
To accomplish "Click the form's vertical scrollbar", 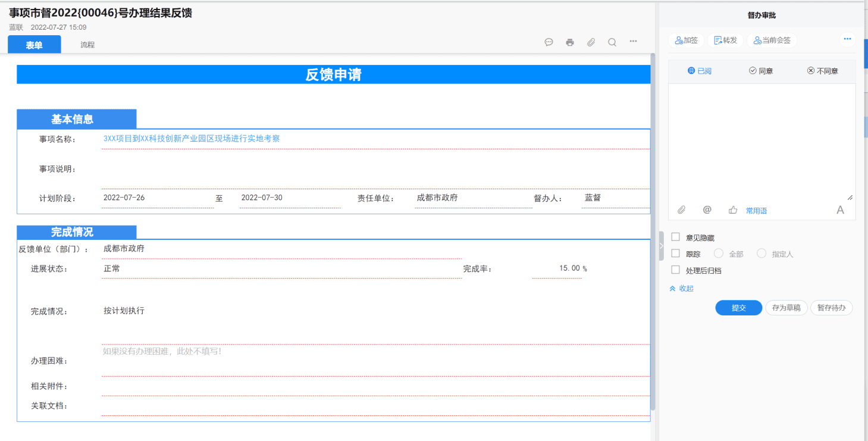I will coord(653,231).
